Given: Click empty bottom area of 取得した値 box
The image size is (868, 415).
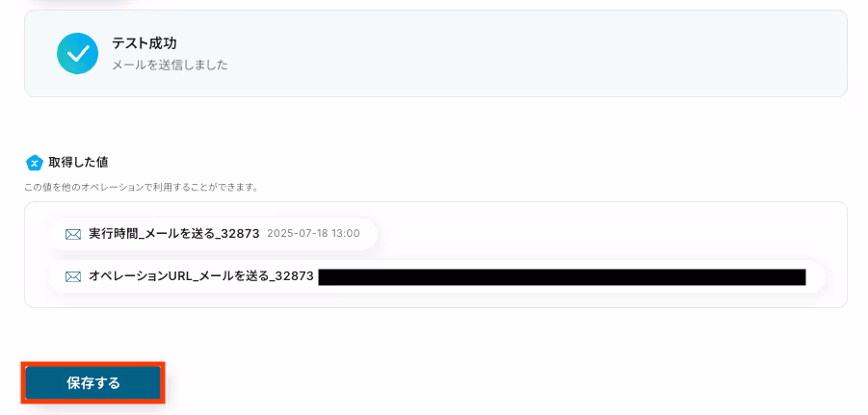Looking at the screenshot, I should pos(435,299).
